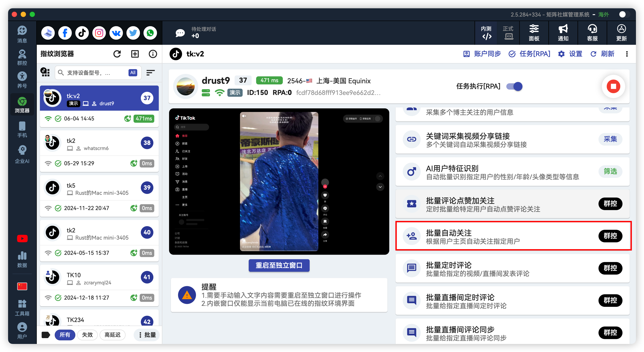644x352 pixels.
Task: Select the High Latency (高延迟) filter tab
Action: pos(112,335)
